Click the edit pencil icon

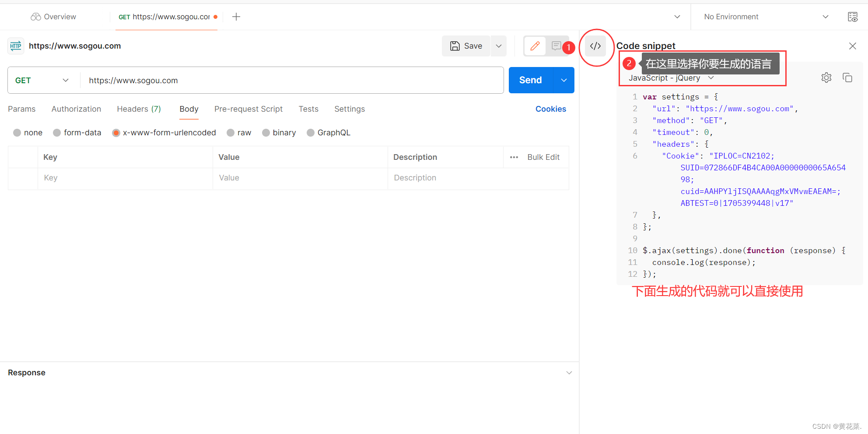(x=535, y=46)
